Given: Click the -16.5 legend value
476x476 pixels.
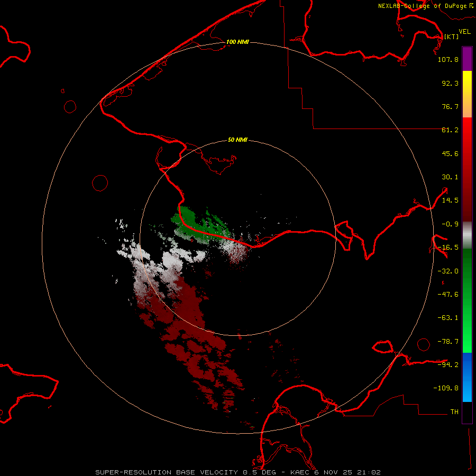Looking at the screenshot, I should [448, 248].
